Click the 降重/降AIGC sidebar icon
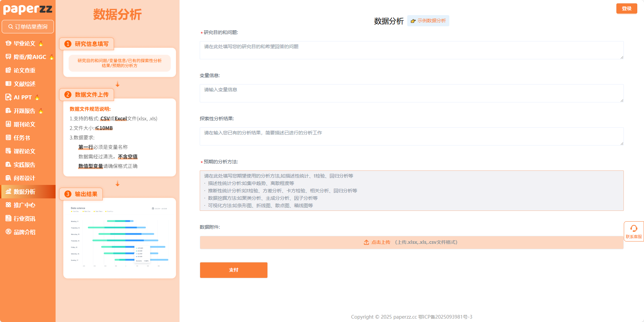 tap(8, 57)
